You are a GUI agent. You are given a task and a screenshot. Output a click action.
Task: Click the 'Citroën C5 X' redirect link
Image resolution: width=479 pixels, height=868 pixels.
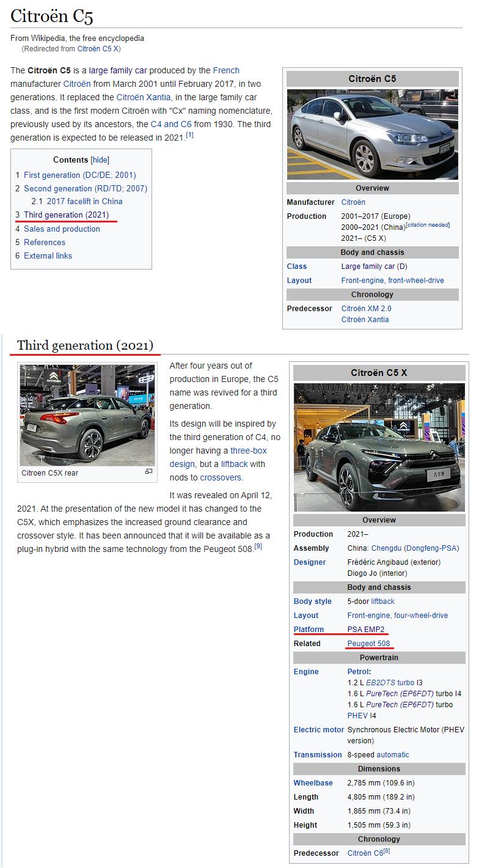[99, 48]
